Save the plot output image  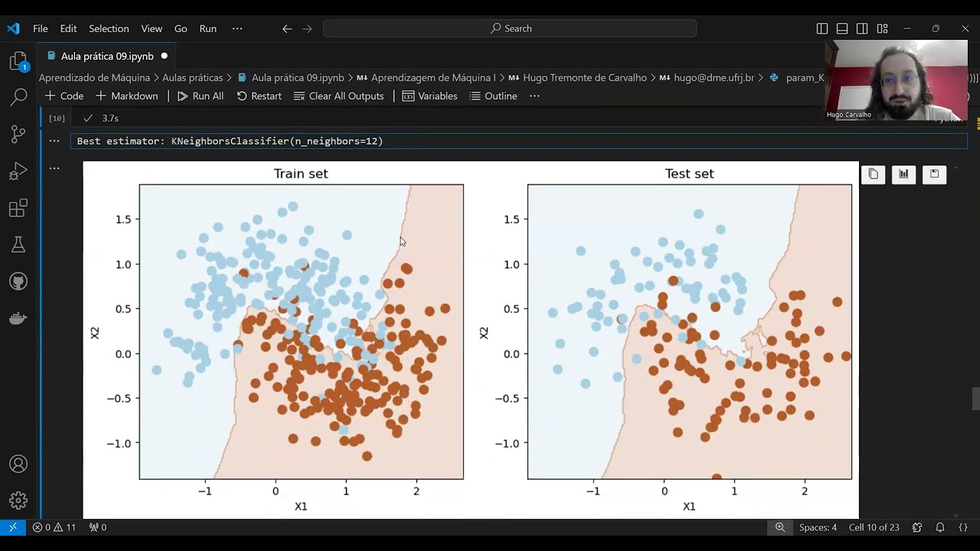(934, 174)
